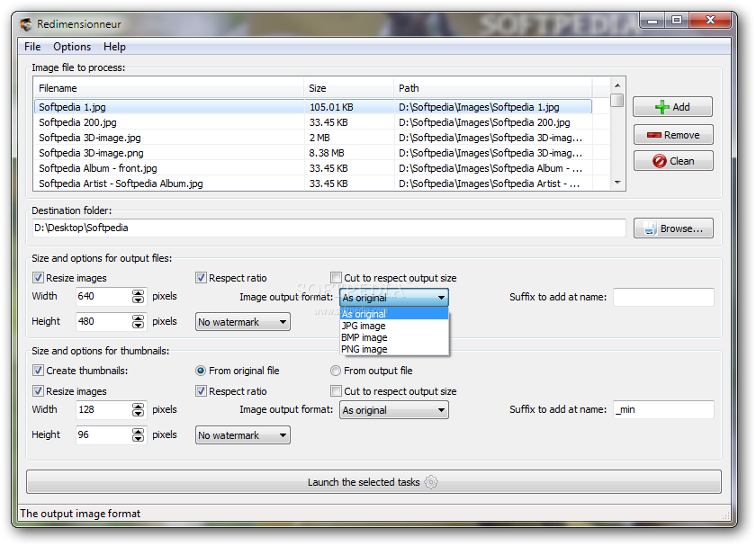Click the thumbnail Width spinner arrows
The width and height of the screenshot is (756, 546).
point(139,409)
